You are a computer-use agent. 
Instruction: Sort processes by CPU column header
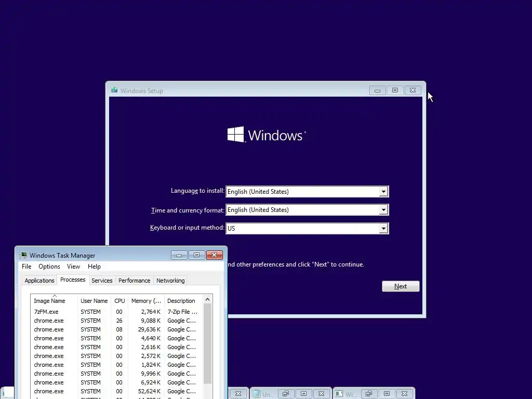pos(119,301)
